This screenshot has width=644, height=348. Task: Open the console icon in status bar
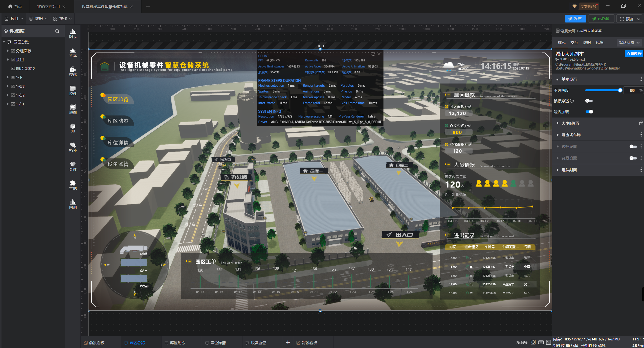(x=548, y=342)
